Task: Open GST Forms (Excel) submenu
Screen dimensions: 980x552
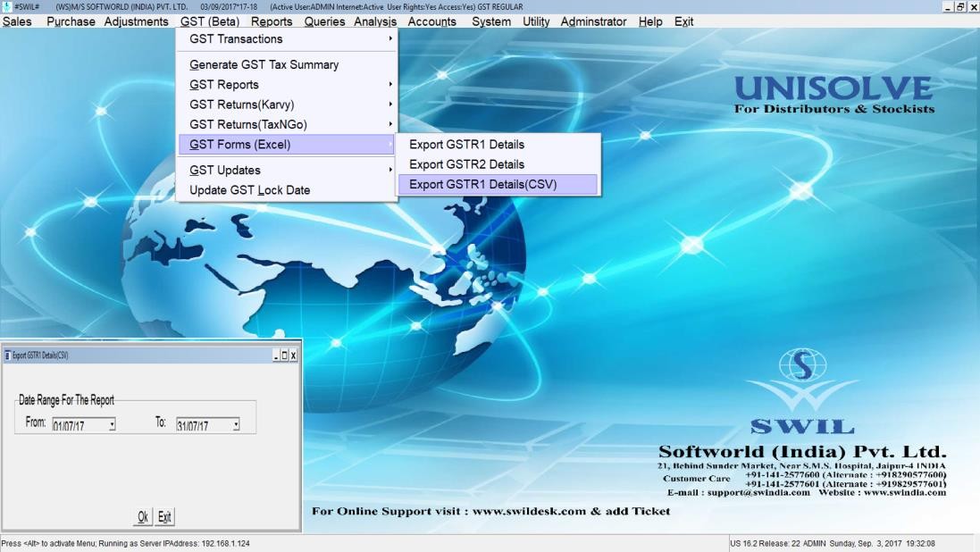Action: 287,145
